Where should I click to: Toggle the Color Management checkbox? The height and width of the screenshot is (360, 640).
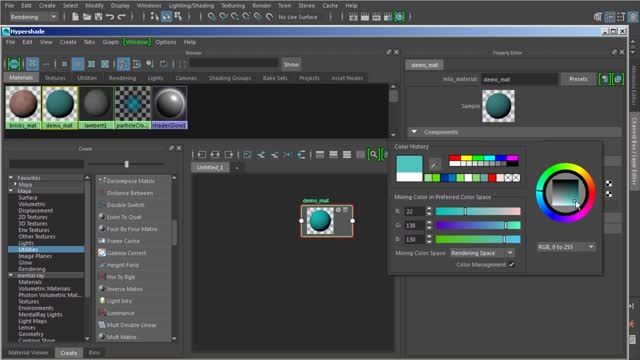coord(511,264)
